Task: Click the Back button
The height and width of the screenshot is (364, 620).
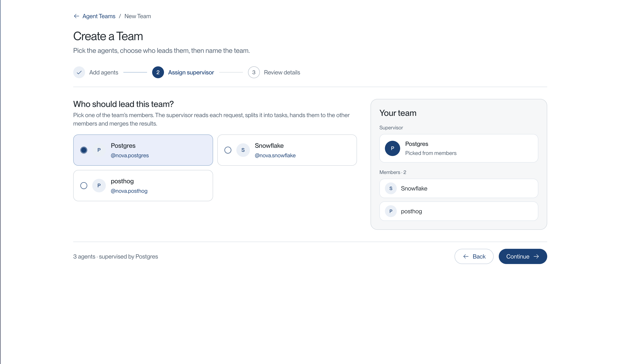Action: pos(474,256)
